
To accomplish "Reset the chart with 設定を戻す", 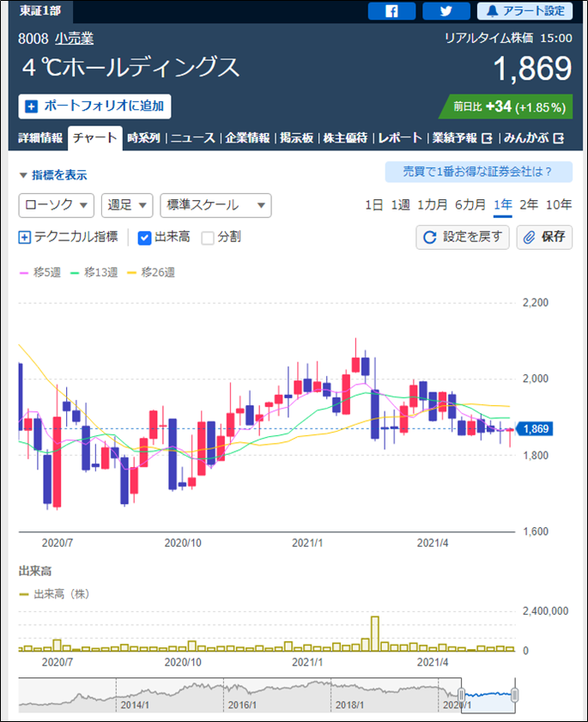I will pyautogui.click(x=463, y=237).
